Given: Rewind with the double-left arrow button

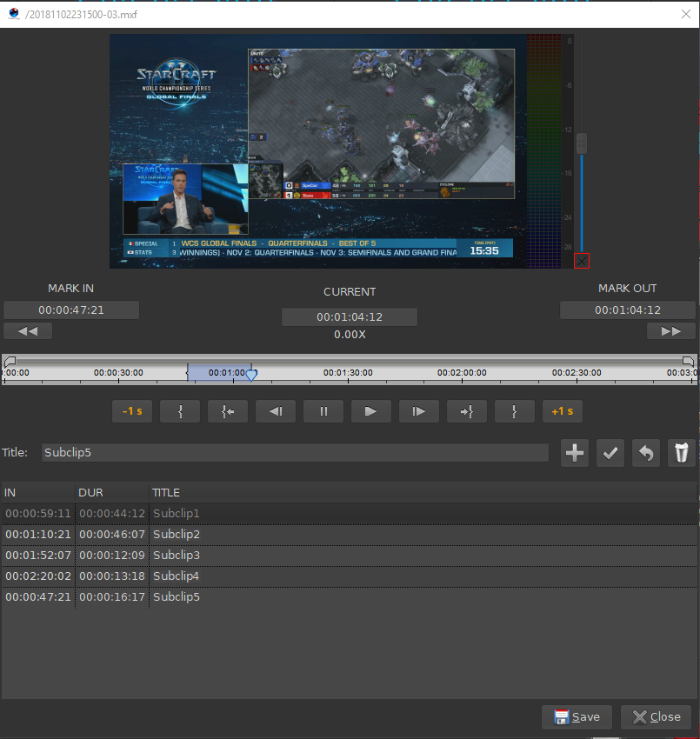Looking at the screenshot, I should click(28, 331).
